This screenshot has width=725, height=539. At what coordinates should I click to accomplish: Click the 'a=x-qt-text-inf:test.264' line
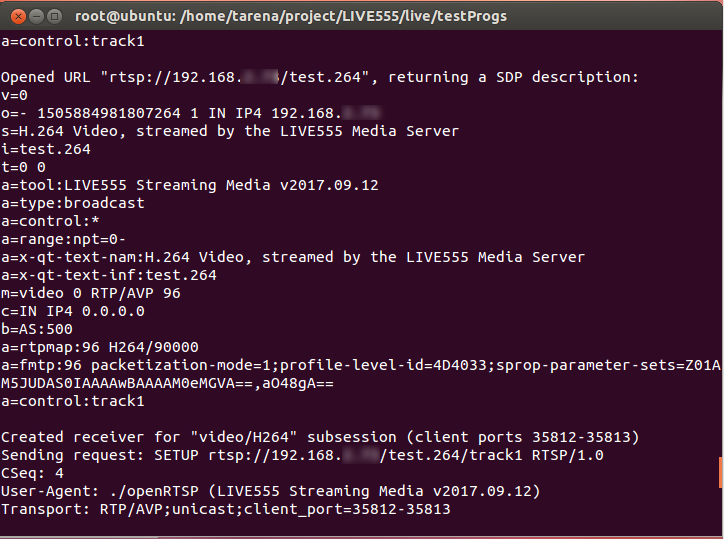[109, 275]
